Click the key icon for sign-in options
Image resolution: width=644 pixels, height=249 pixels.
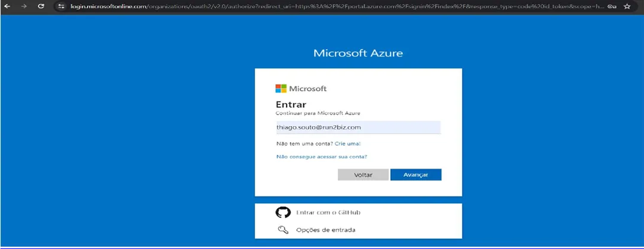click(x=283, y=230)
